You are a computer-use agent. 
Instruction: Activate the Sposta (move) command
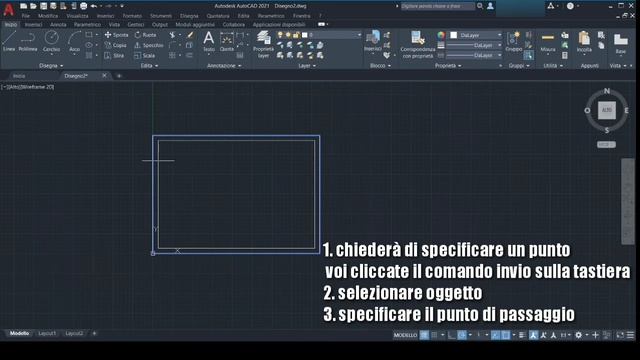[x=116, y=35]
